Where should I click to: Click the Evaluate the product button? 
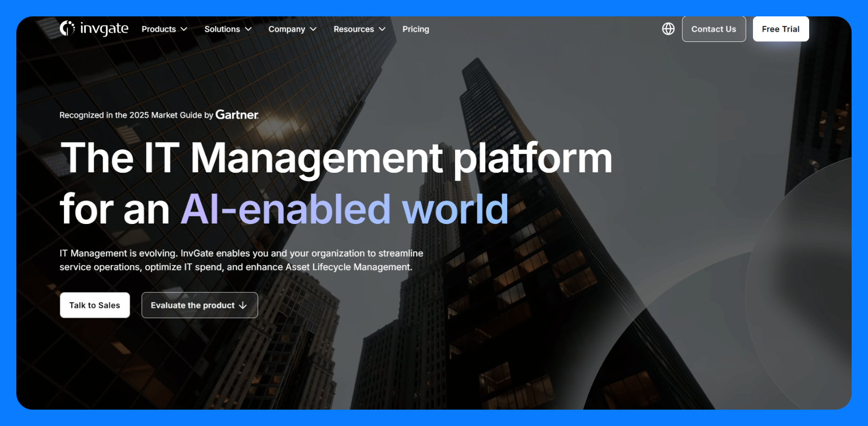point(199,305)
